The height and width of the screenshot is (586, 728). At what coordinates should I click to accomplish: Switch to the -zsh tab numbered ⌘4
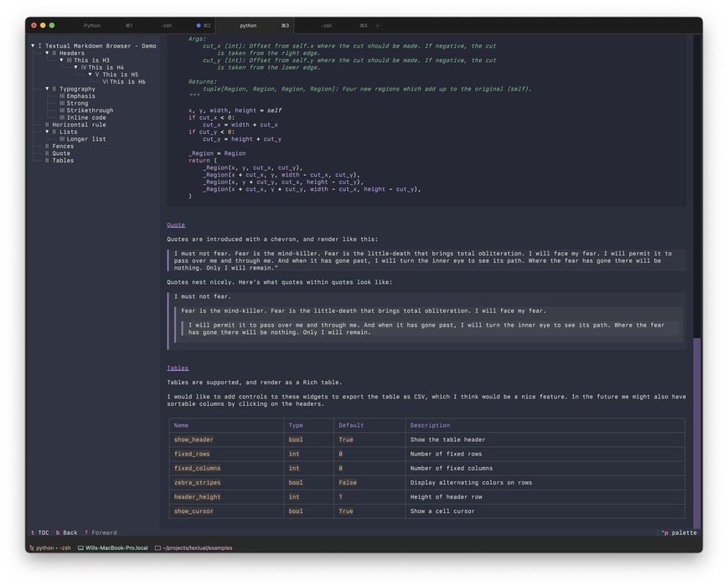327,26
